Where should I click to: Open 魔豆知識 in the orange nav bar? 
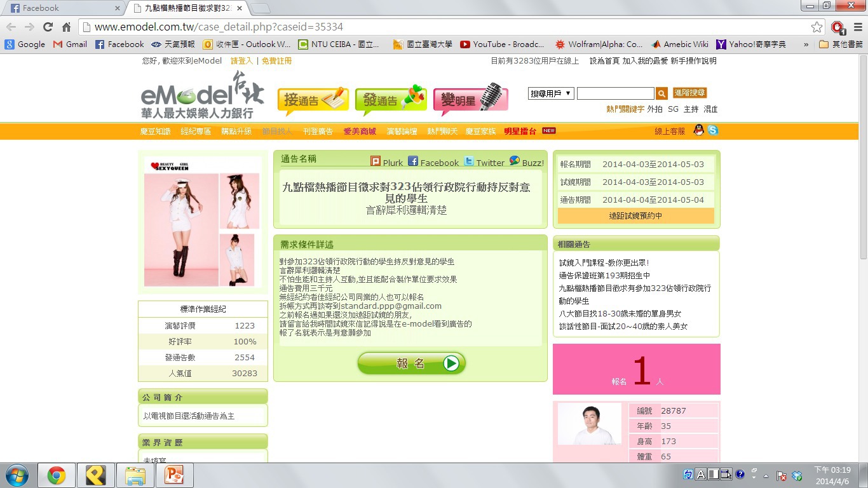click(156, 132)
